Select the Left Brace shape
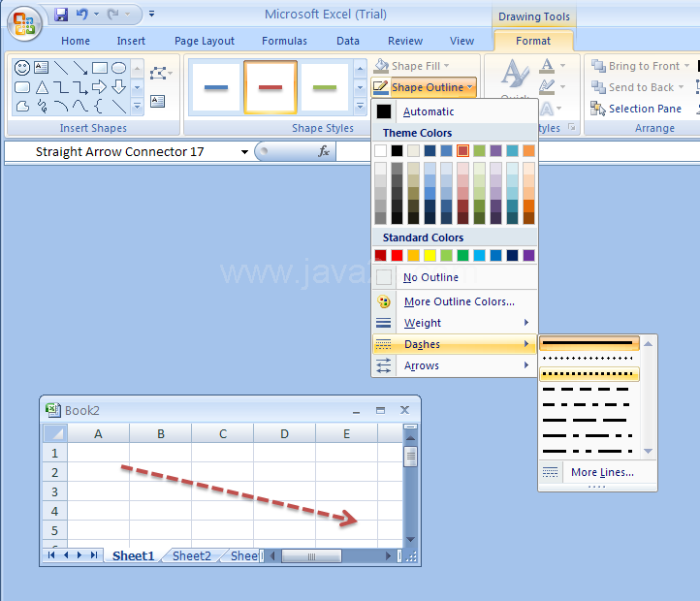This screenshot has width=700, height=601. (99, 107)
